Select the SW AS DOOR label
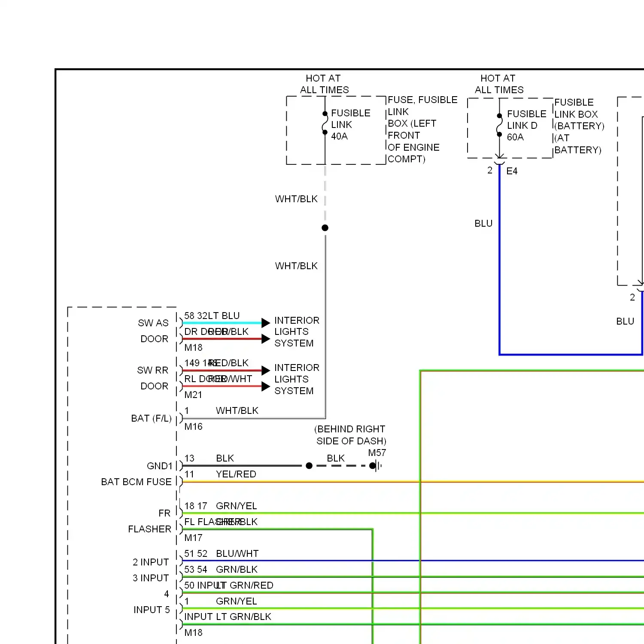This screenshot has width=644, height=644. 153,331
